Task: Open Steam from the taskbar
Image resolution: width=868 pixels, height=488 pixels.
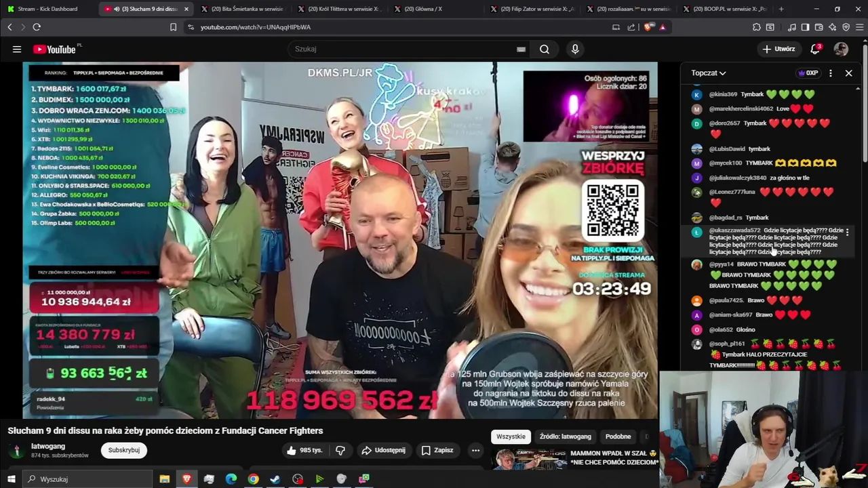Action: 275,479
